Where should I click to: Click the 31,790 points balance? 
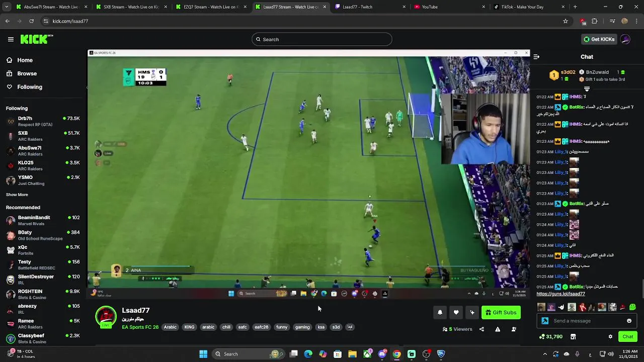pos(550,337)
